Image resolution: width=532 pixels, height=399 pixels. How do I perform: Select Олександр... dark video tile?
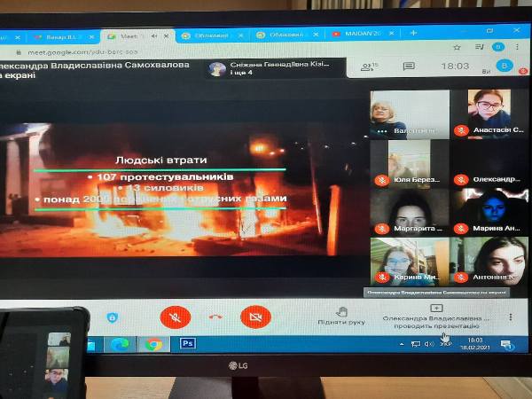[x=490, y=163]
